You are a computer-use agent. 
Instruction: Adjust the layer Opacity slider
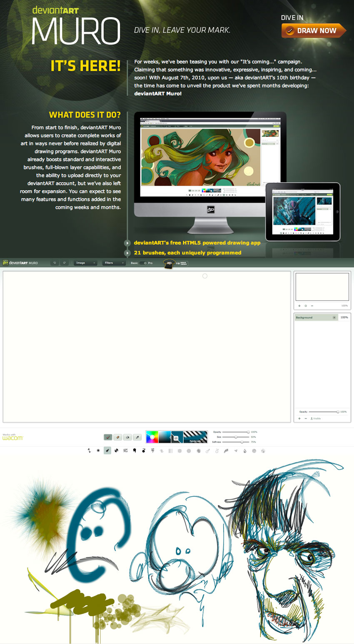point(324,412)
